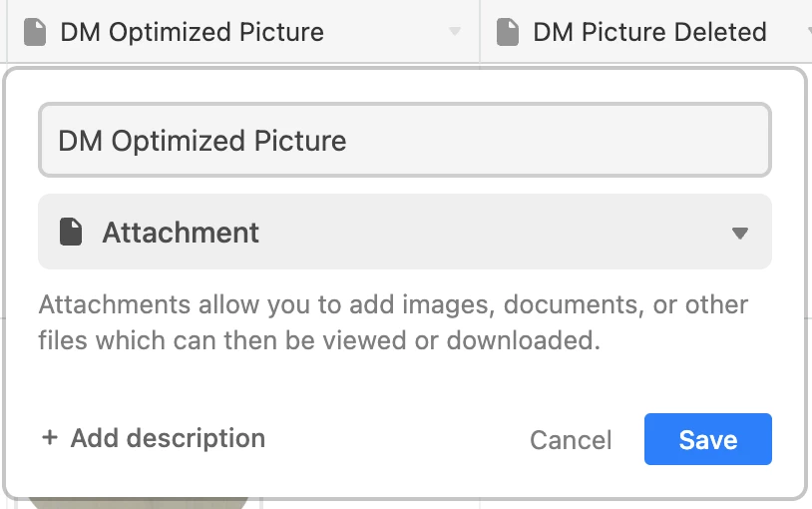Click the "DM Optimized Picture" header title text
The image size is (812, 509).
(x=192, y=32)
